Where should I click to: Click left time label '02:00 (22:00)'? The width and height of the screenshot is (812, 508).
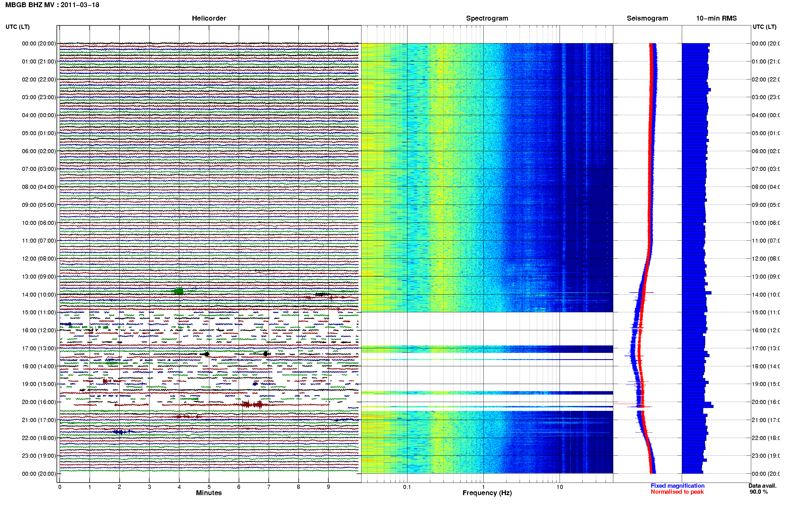pyautogui.click(x=39, y=79)
